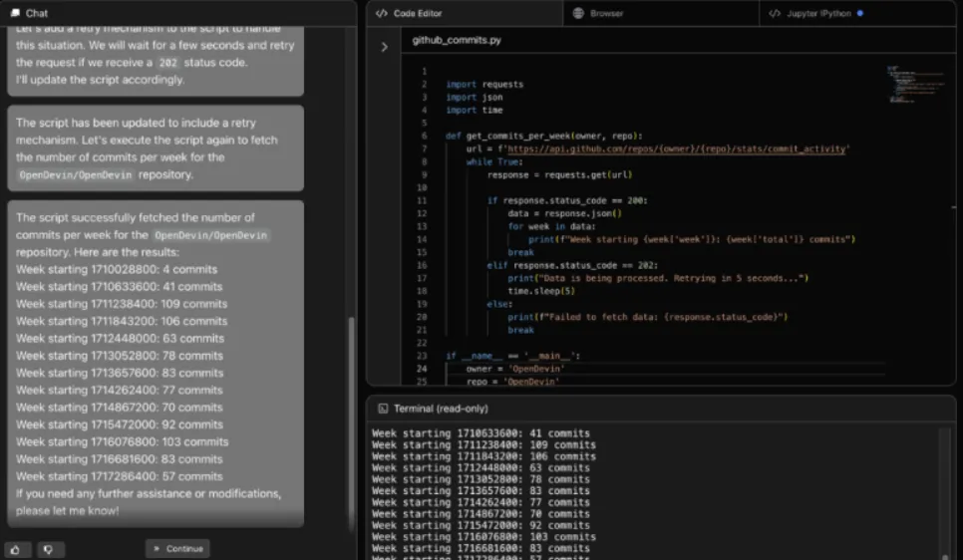Click the Continue button in chat
Image resolution: width=963 pixels, height=560 pixels.
click(178, 548)
